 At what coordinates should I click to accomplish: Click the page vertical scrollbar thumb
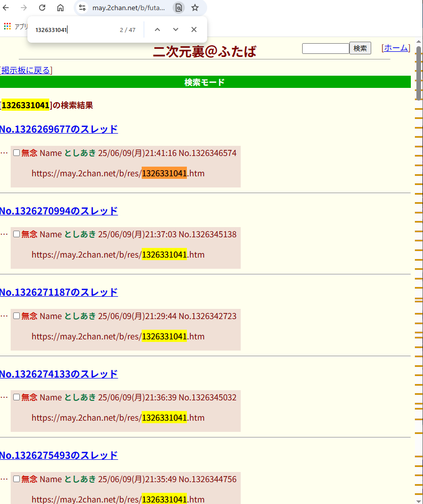click(418, 73)
